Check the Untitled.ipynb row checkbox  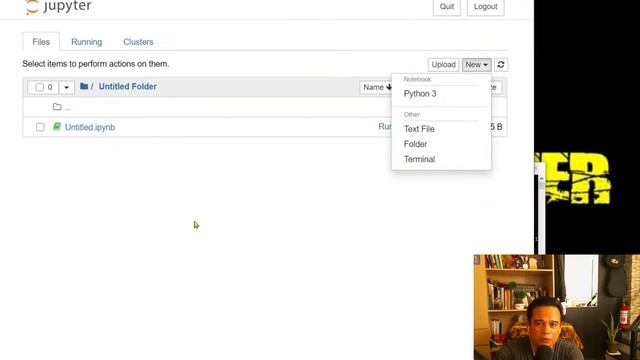pos(40,127)
